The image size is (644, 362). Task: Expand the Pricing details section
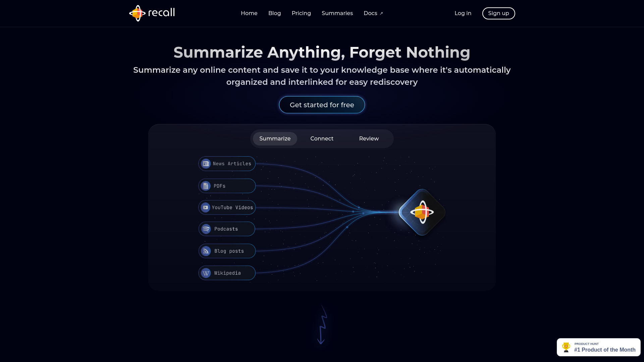[301, 13]
